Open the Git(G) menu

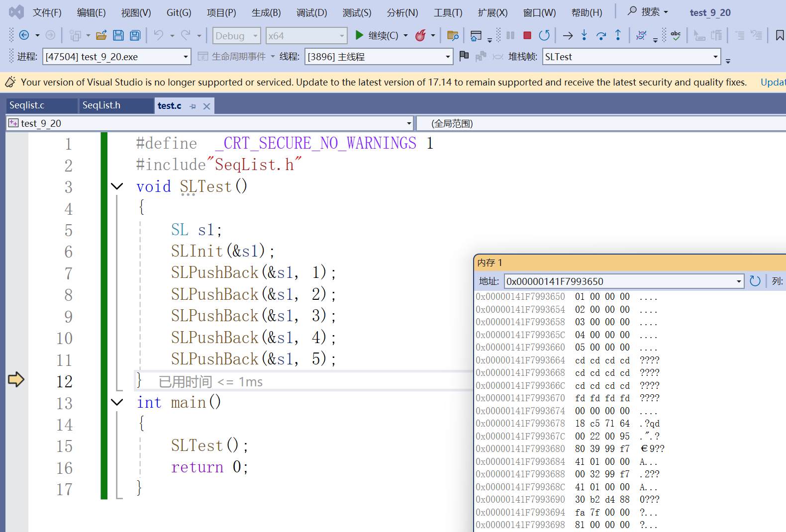click(179, 12)
